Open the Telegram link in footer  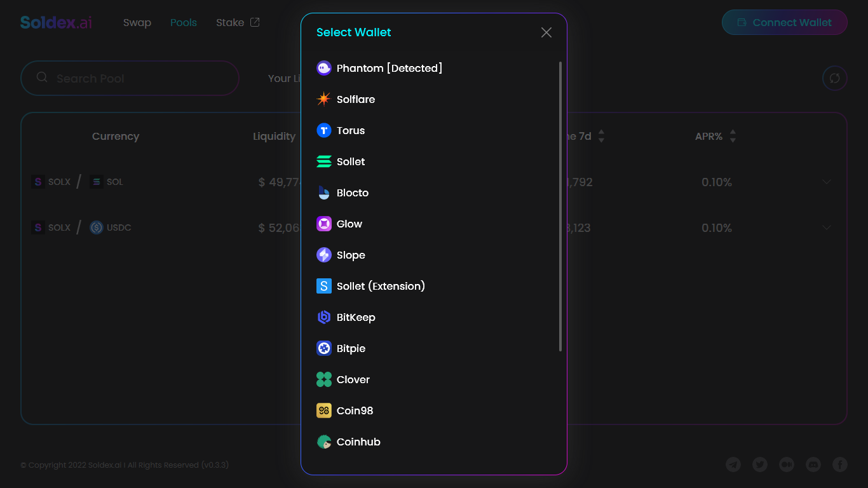[x=733, y=464]
